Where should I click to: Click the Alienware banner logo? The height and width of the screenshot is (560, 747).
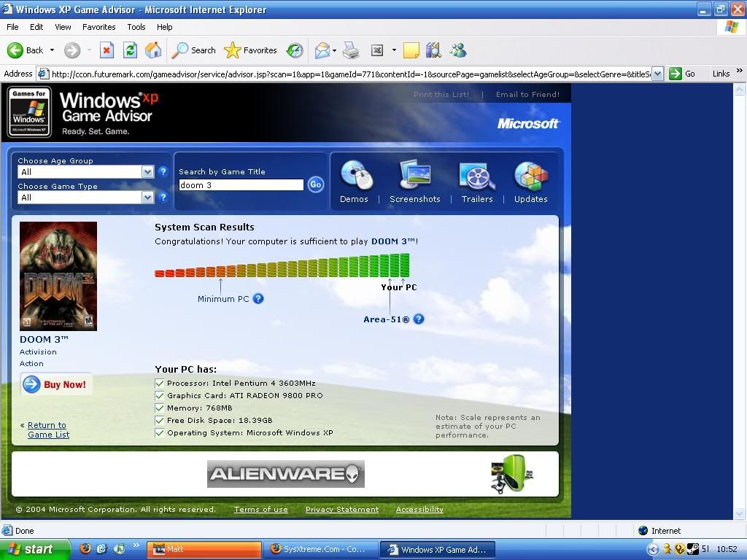pyautogui.click(x=286, y=474)
